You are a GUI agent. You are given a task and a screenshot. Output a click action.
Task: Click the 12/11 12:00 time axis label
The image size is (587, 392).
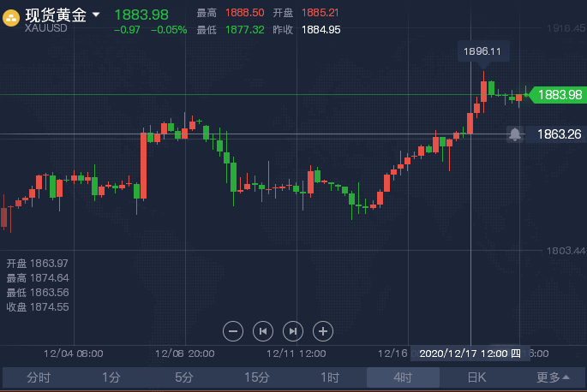tap(296, 353)
